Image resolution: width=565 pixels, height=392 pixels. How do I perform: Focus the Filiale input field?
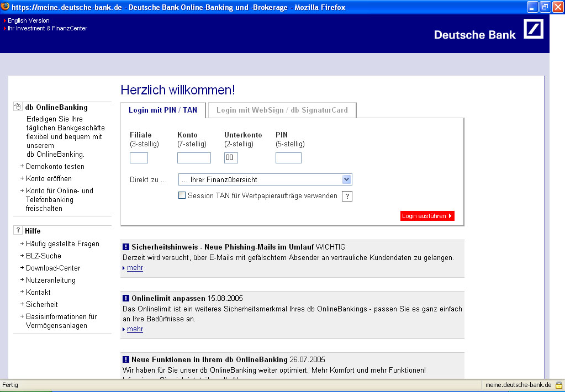pyautogui.click(x=139, y=158)
